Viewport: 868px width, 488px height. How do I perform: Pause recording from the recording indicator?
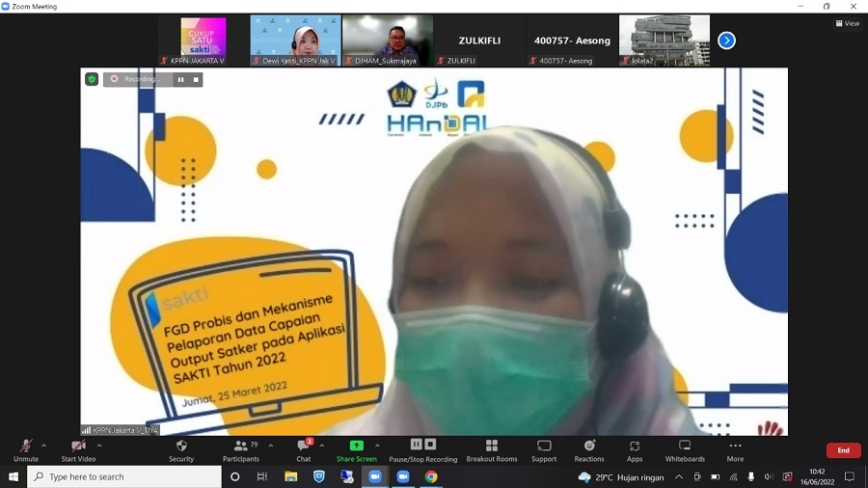point(180,79)
